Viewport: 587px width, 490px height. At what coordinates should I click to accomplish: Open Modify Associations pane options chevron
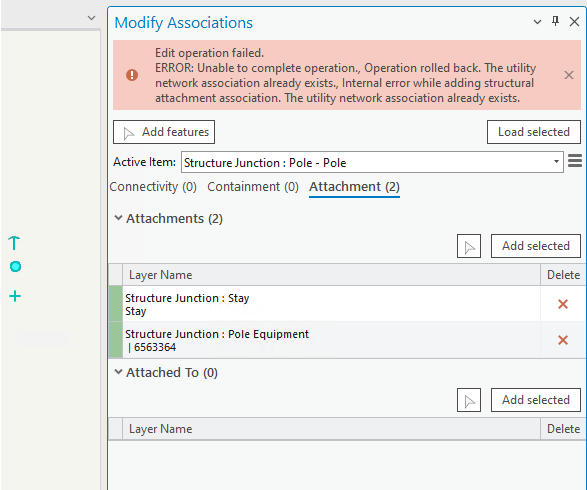pyautogui.click(x=537, y=22)
